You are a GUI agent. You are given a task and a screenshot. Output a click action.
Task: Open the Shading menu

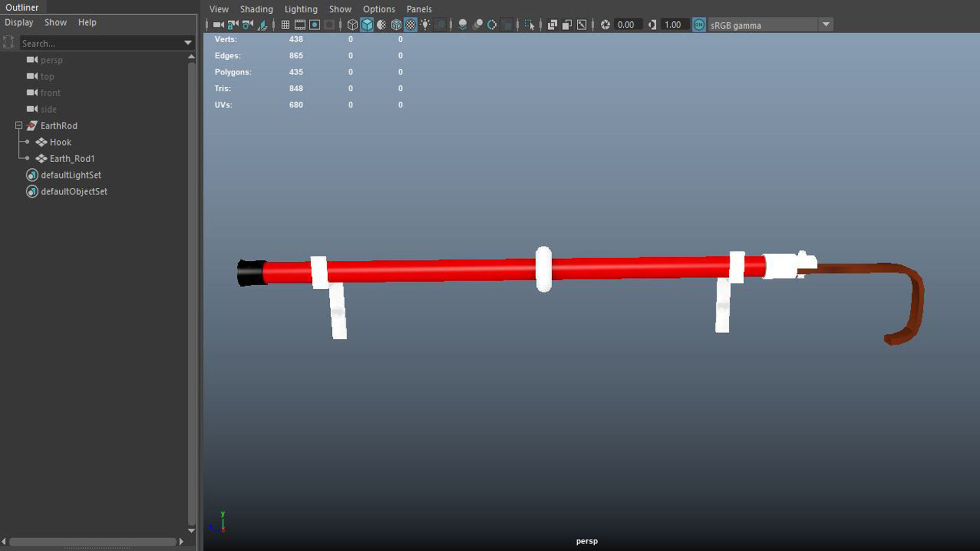[x=256, y=9]
